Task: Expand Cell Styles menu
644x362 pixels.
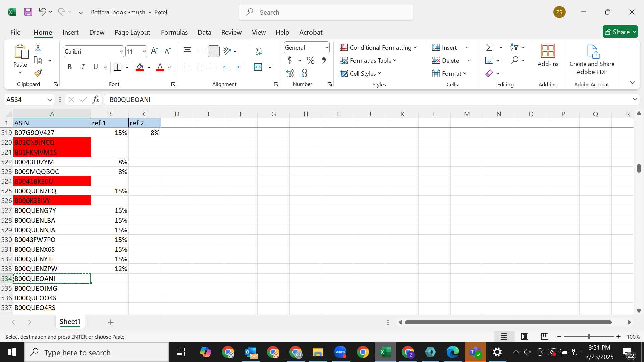Action: 361,73
